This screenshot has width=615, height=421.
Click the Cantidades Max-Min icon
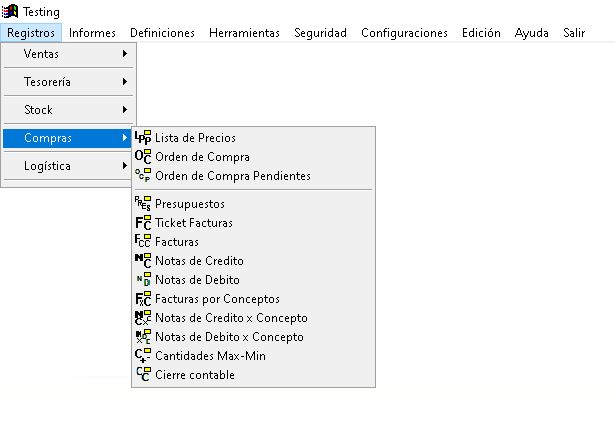coord(142,356)
